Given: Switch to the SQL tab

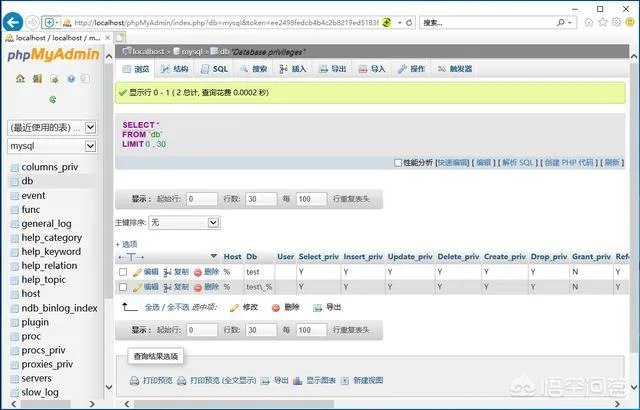Looking at the screenshot, I should coord(215,69).
